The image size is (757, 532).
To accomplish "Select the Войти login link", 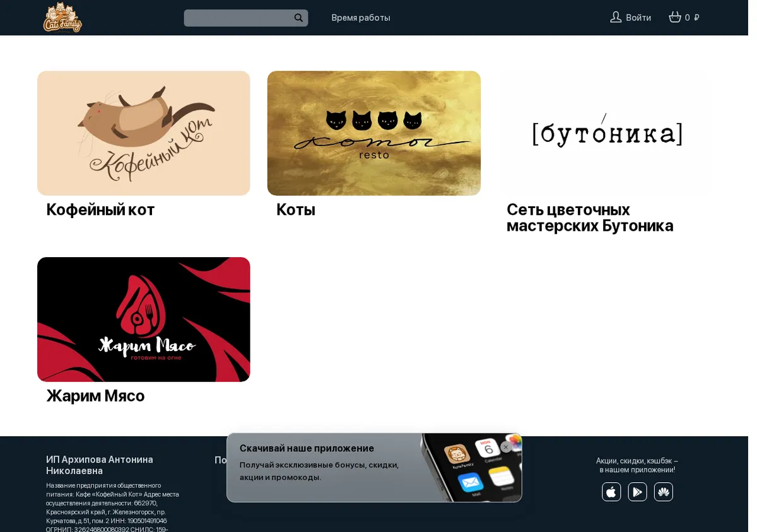I will (x=638, y=18).
